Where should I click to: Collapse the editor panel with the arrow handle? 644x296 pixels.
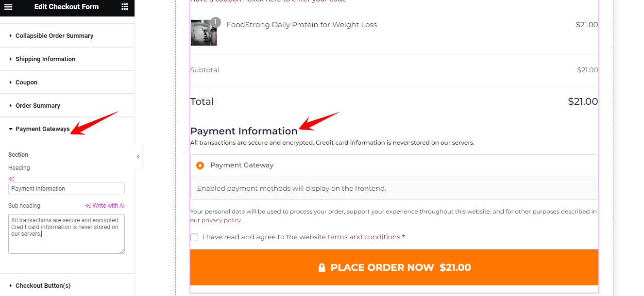tap(138, 157)
